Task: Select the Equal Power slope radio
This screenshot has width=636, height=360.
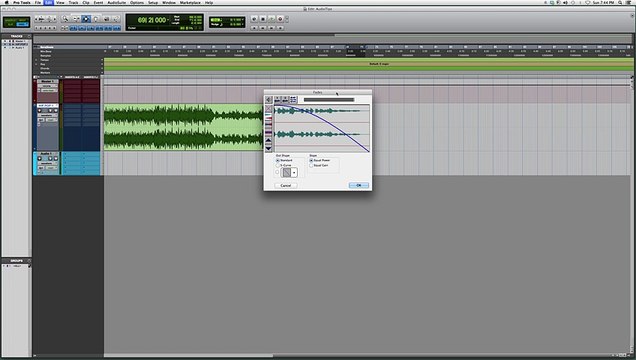Action: coord(311,161)
